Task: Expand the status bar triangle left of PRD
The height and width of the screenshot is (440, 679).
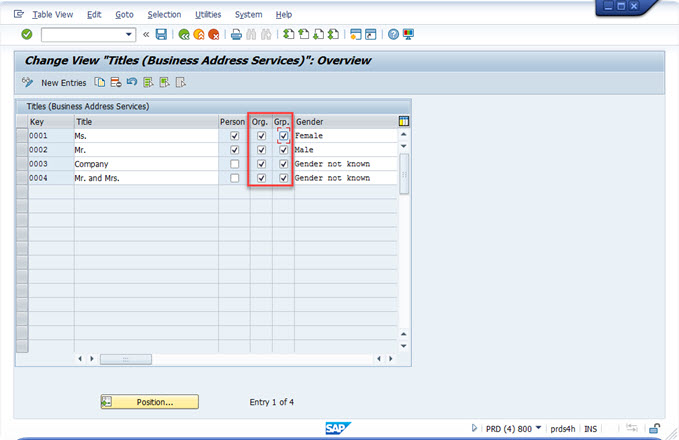Action: coord(474,428)
